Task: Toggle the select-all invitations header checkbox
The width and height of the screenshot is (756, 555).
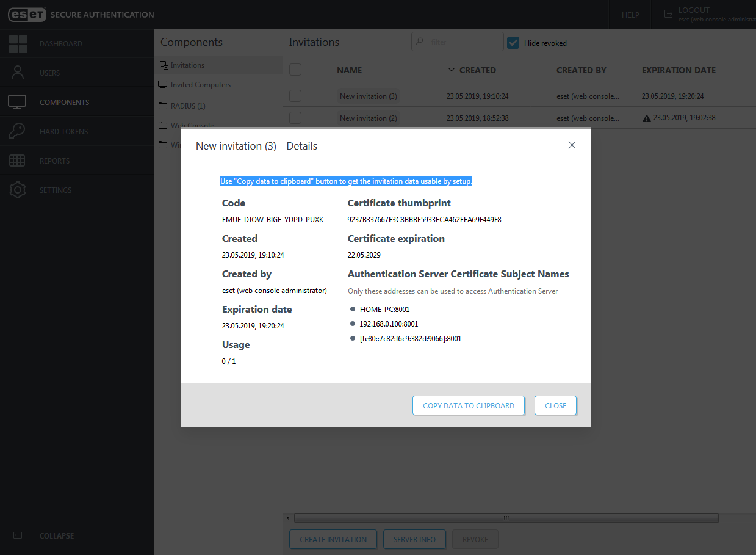Action: pos(295,70)
